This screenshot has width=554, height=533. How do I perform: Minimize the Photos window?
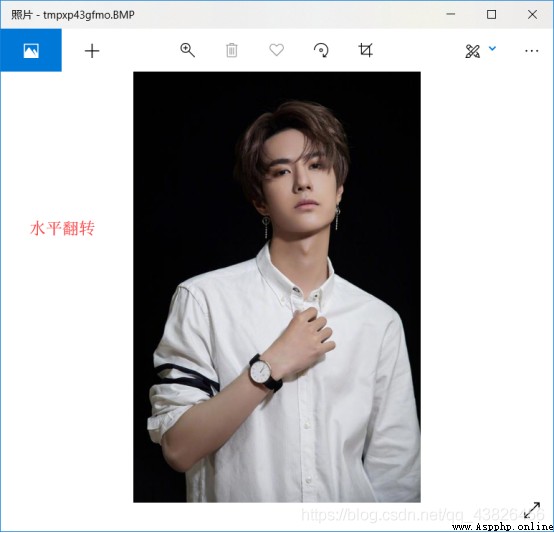tap(450, 14)
